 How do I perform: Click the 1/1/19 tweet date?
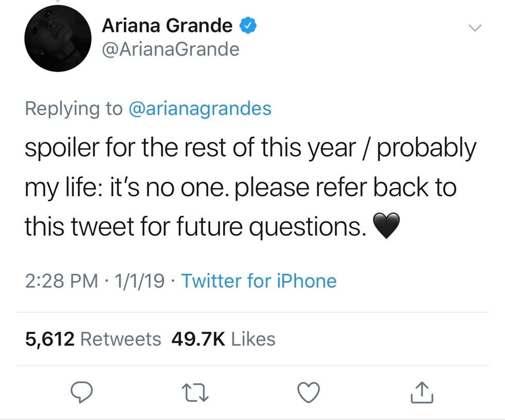coord(141,281)
